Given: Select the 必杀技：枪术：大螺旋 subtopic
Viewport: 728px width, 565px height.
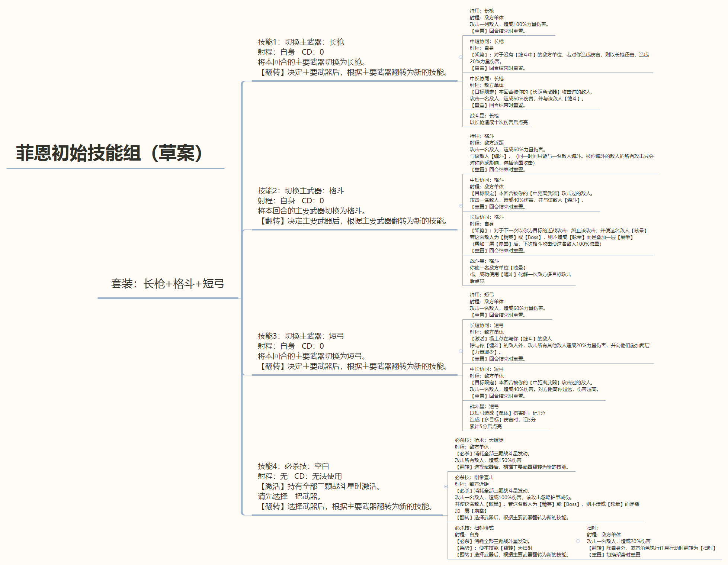Looking at the screenshot, I should (511, 453).
